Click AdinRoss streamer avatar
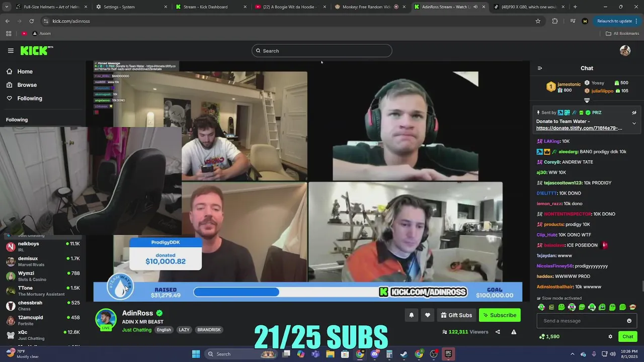This screenshot has width=644, height=362. (x=106, y=319)
